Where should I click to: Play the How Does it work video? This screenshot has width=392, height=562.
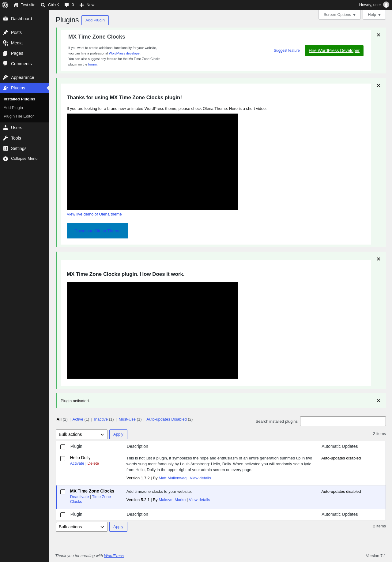[153, 330]
